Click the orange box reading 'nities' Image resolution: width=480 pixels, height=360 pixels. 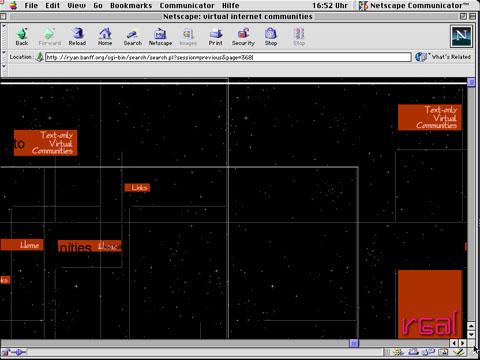tap(90, 246)
